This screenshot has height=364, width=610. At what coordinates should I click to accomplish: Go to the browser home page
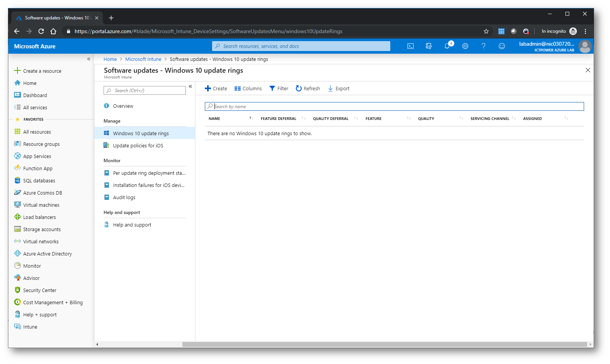pyautogui.click(x=53, y=31)
